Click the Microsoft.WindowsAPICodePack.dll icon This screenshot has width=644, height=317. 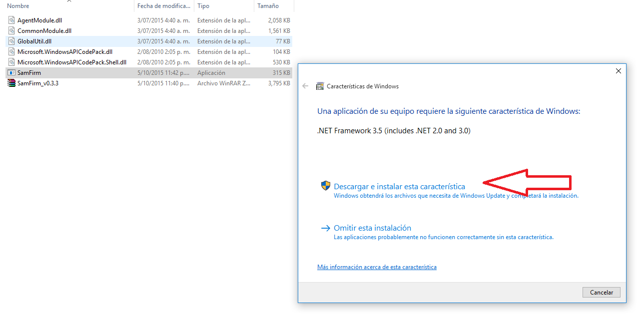[11, 51]
